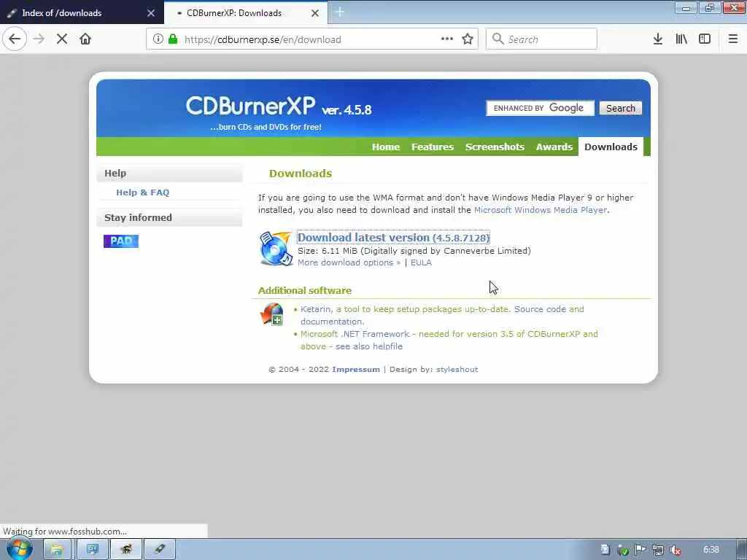Image resolution: width=747 pixels, height=560 pixels.
Task: Click the forward navigation arrow
Action: pyautogui.click(x=39, y=39)
